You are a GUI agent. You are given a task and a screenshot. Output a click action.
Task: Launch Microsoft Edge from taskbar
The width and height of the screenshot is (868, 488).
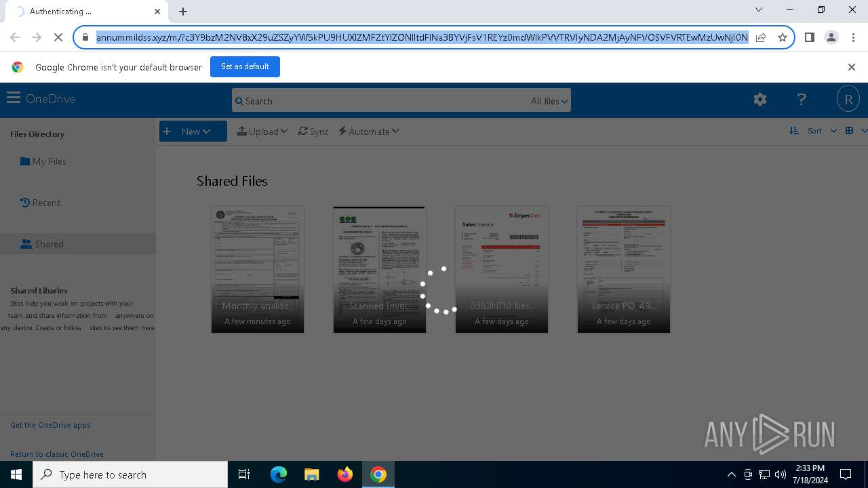tap(279, 474)
